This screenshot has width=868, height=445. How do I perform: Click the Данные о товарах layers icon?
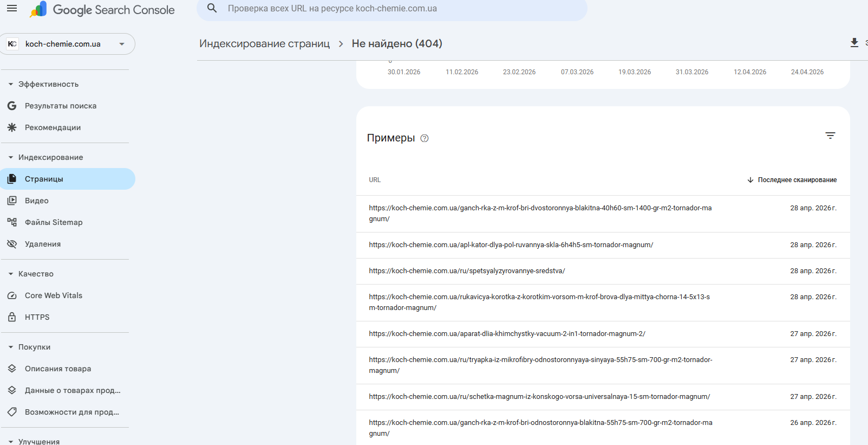pyautogui.click(x=12, y=390)
